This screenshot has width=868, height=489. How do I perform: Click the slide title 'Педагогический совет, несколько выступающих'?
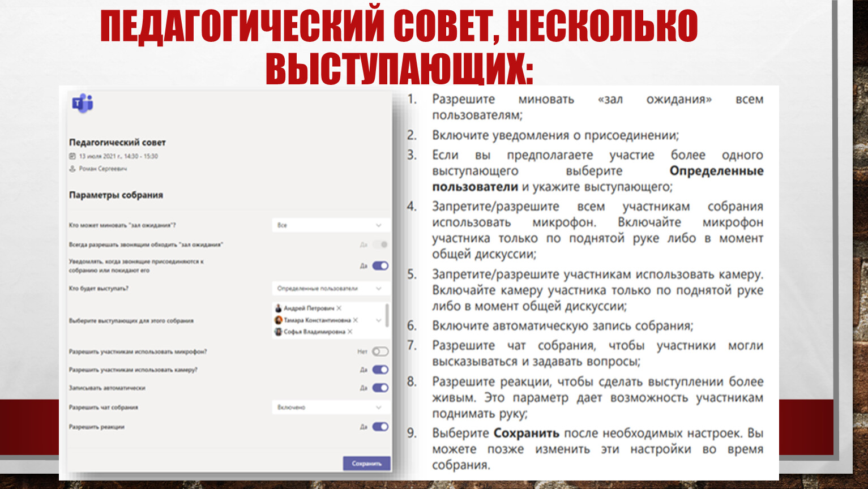pyautogui.click(x=399, y=46)
